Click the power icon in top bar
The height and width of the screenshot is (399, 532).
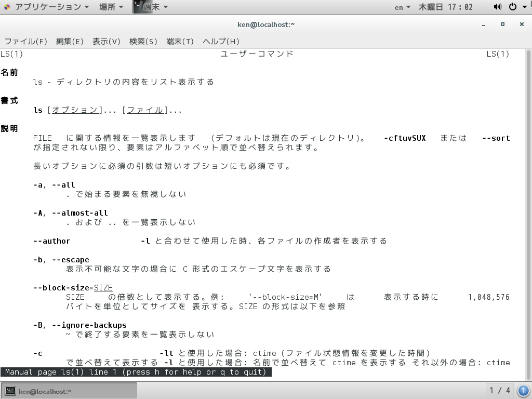click(x=513, y=7)
